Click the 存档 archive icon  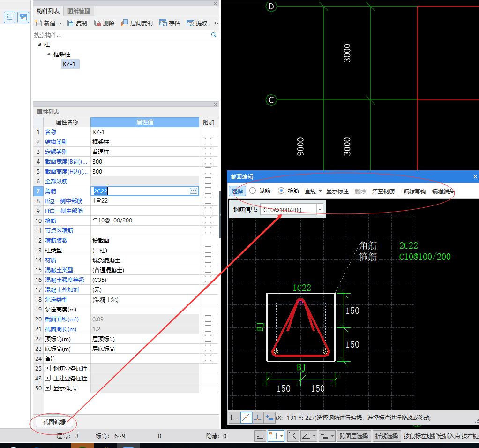(163, 23)
